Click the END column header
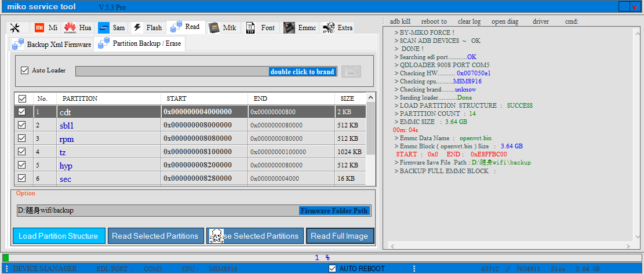The height and width of the screenshot is (274, 644). [292, 99]
